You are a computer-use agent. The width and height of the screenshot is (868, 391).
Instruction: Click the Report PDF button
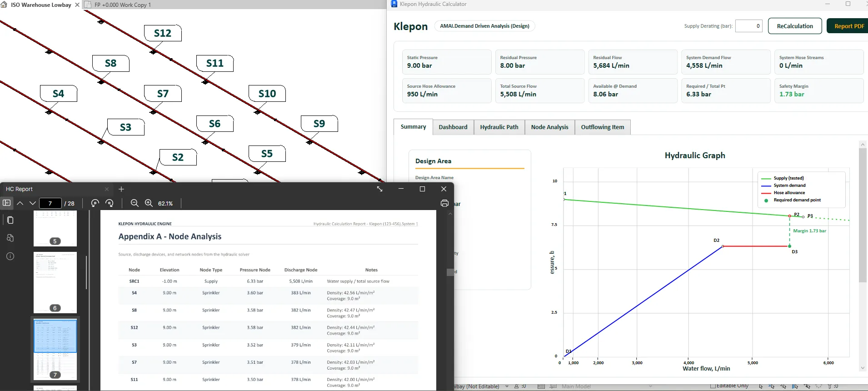pyautogui.click(x=848, y=26)
